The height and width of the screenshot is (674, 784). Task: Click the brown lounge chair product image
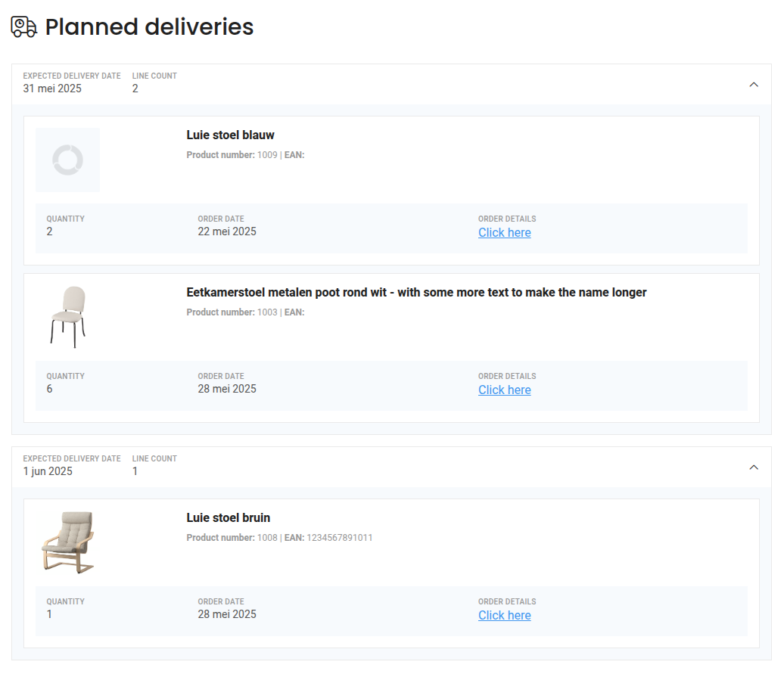pyautogui.click(x=67, y=542)
